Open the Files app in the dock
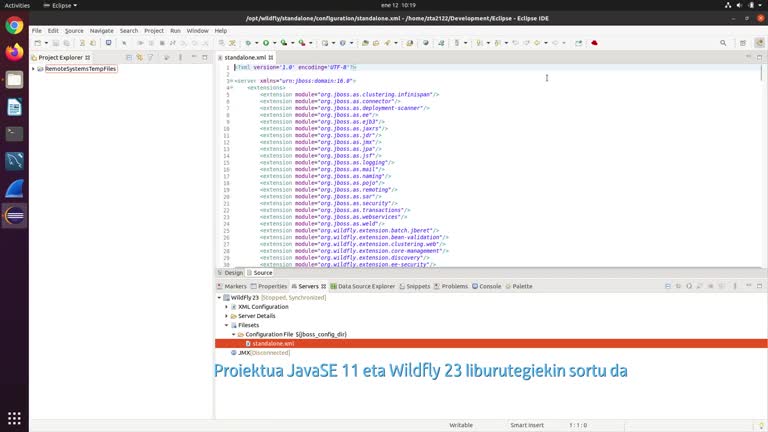Viewport: 768px width, 432px height. pyautogui.click(x=14, y=79)
